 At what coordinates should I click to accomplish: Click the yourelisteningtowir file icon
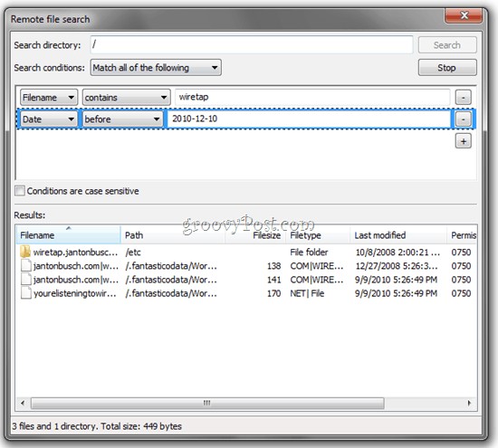click(25, 293)
